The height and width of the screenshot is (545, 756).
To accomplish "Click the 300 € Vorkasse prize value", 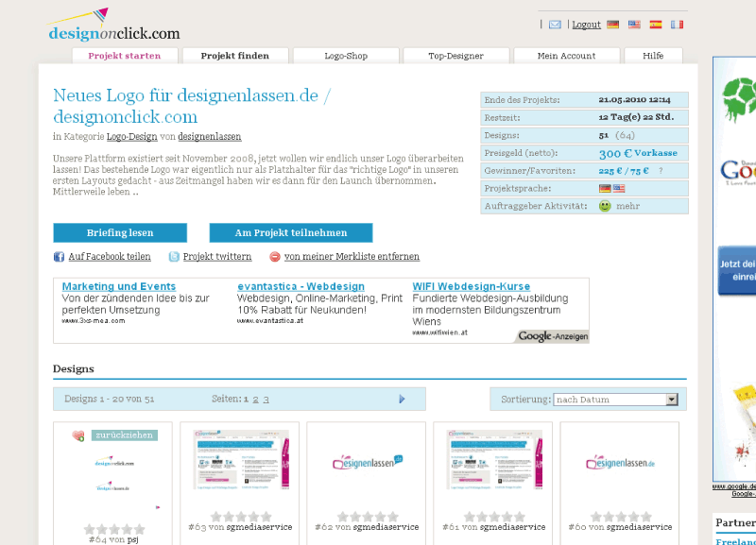I will [638, 153].
